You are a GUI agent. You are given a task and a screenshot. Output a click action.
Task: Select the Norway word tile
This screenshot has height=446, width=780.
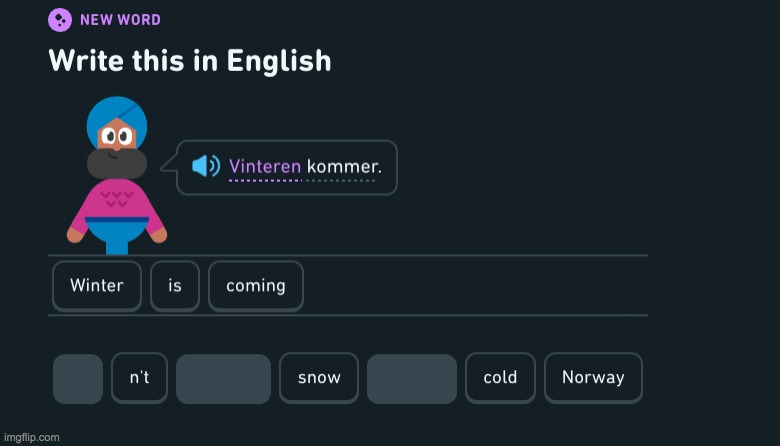(593, 378)
